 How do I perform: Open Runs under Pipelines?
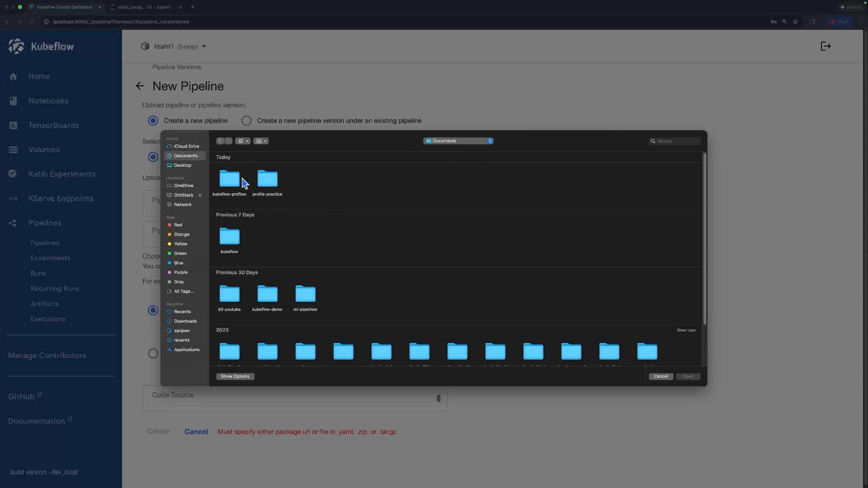(38, 273)
